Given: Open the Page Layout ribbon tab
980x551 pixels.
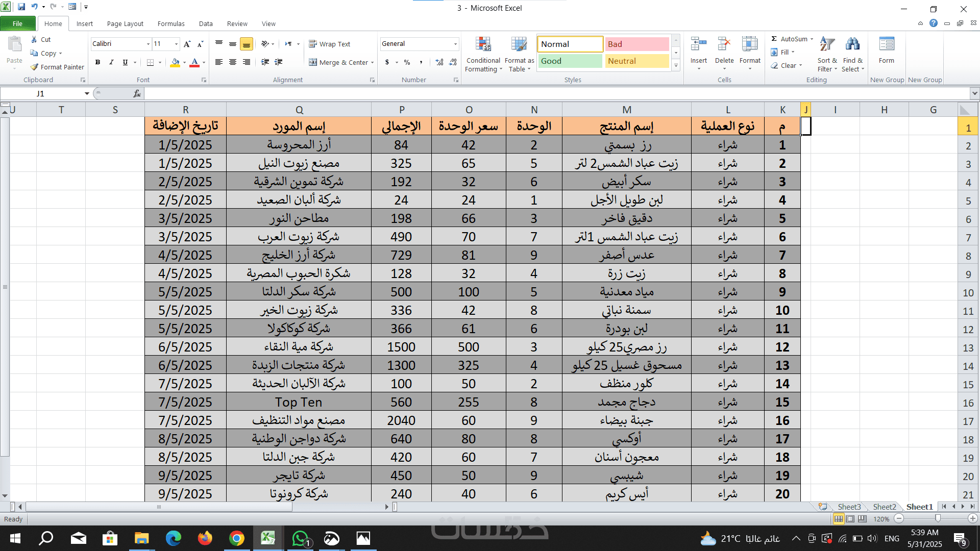Looking at the screenshot, I should point(125,23).
